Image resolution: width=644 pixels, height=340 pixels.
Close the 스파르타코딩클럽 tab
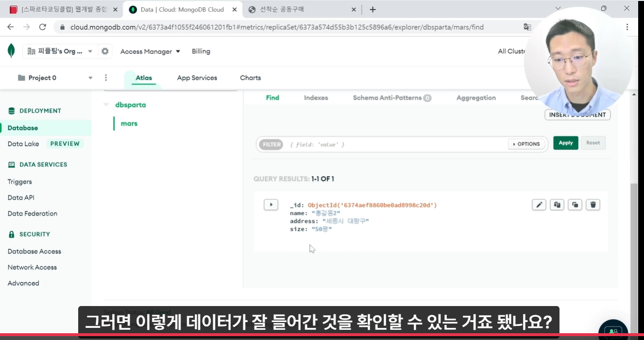115,10
